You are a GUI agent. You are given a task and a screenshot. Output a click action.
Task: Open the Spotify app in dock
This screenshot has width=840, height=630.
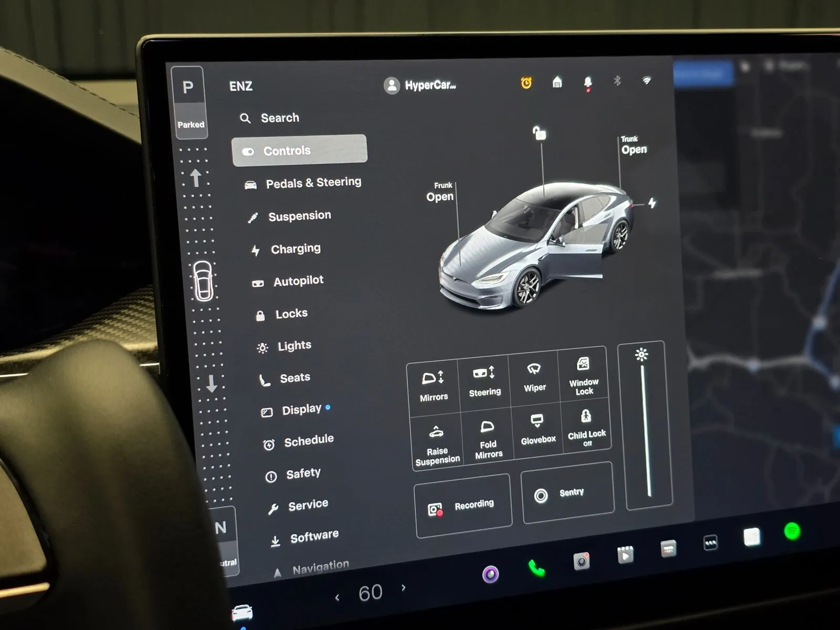[792, 531]
